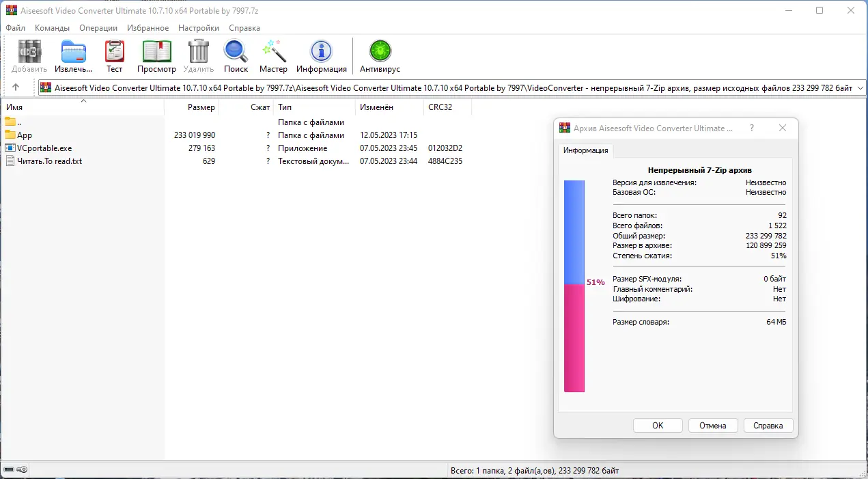This screenshot has width=868, height=479.
Task: Click the Информация toolbar icon
Action: click(x=321, y=51)
